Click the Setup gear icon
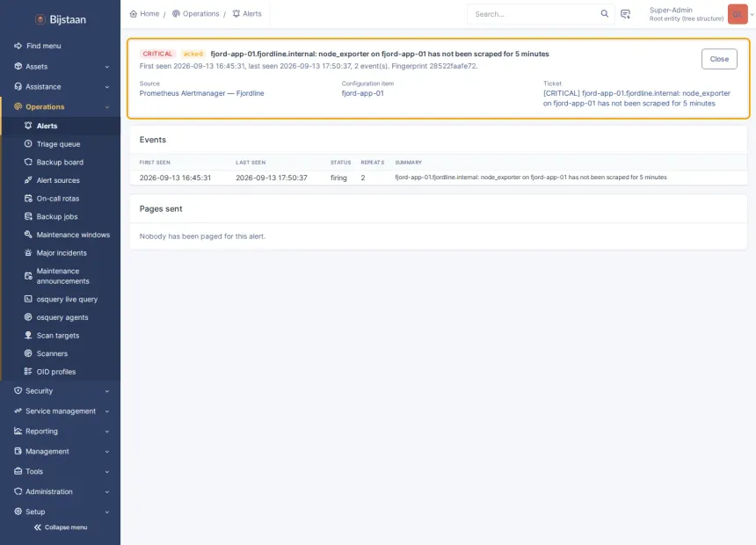The image size is (756, 545). tap(18, 512)
